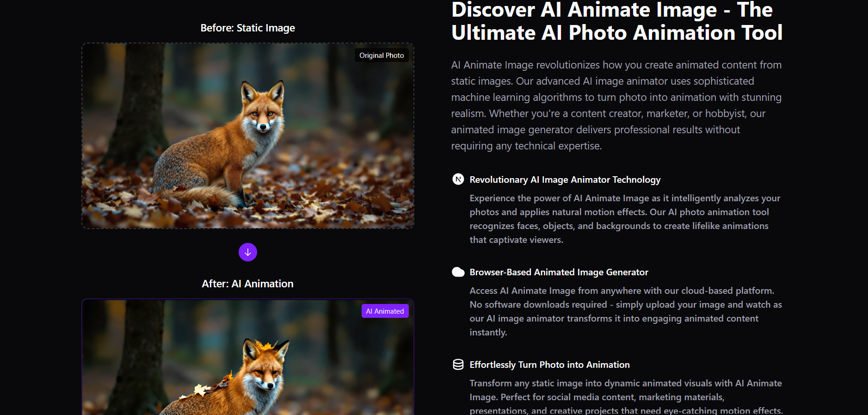Click 'Effortlessly Turn Photo into Animation' heading

[x=549, y=365]
